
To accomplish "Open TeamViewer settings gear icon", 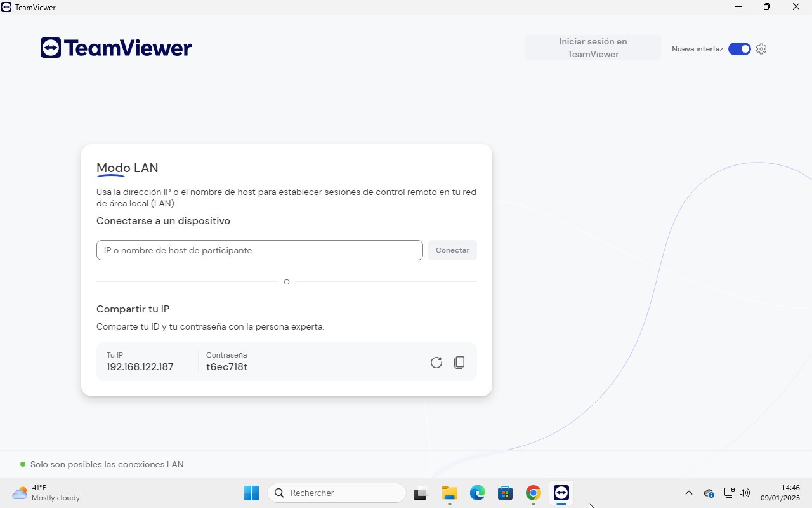I will (762, 49).
